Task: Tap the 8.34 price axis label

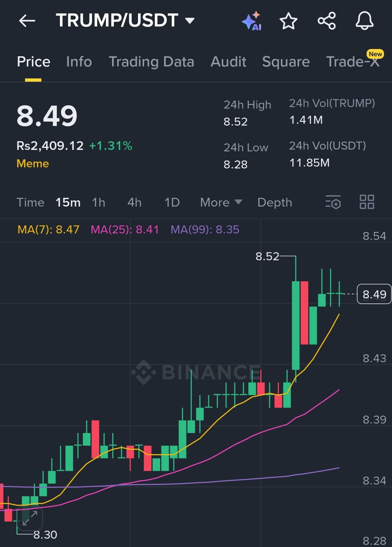Action: pos(375,481)
